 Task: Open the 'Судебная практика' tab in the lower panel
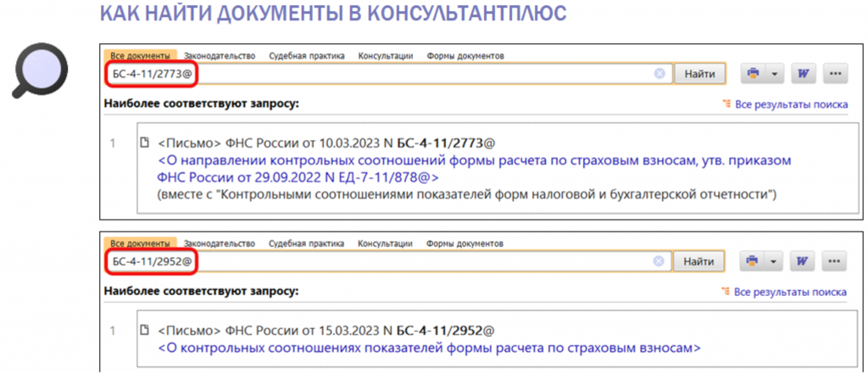point(307,243)
